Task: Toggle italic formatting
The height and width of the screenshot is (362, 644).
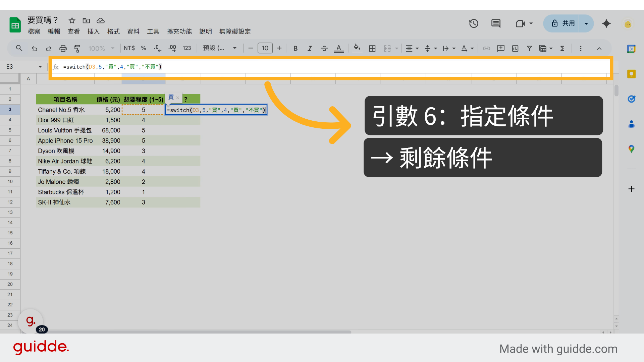Action: click(310, 48)
